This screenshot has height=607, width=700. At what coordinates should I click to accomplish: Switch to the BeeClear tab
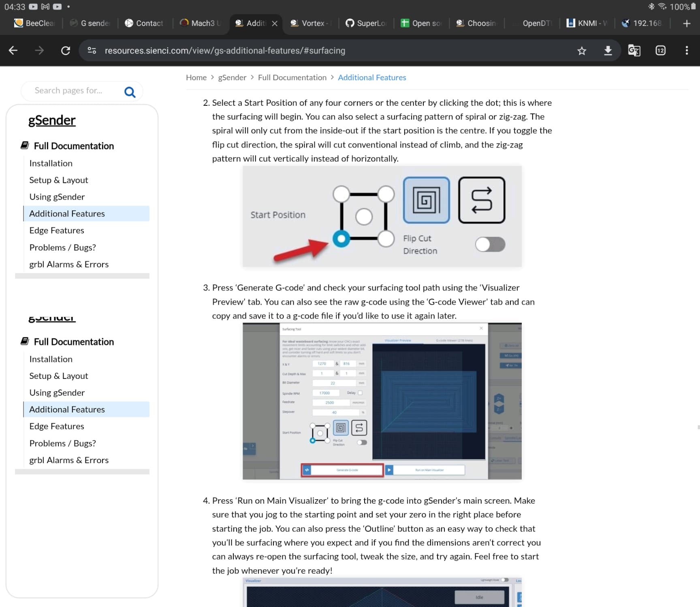pyautogui.click(x=34, y=24)
